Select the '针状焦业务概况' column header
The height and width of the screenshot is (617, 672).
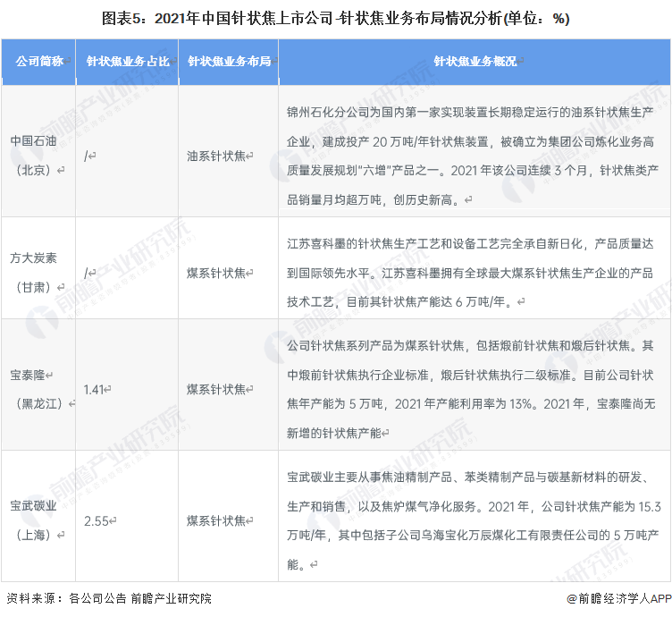point(475,62)
